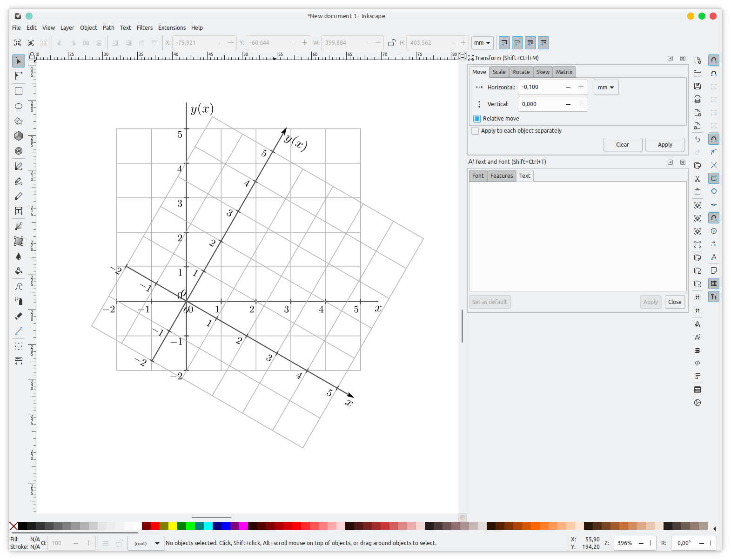This screenshot has height=560, width=731.
Task: Switch to the Rotate tab
Action: 521,72
